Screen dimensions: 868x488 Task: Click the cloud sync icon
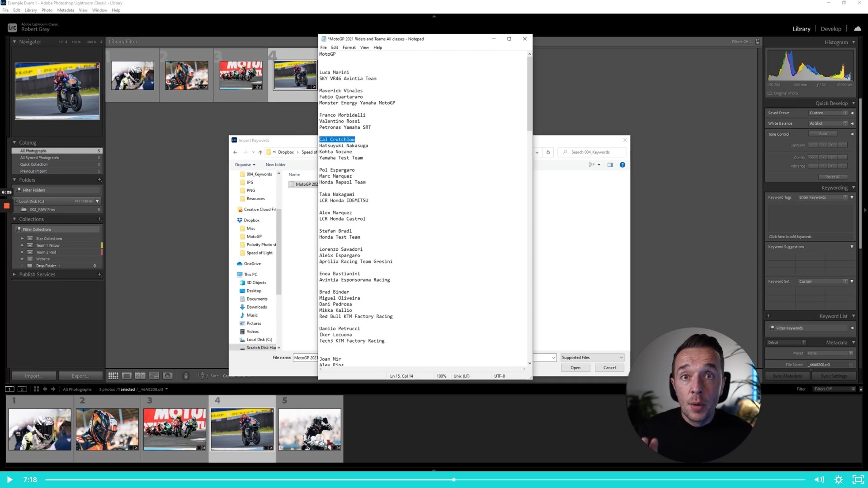(857, 29)
